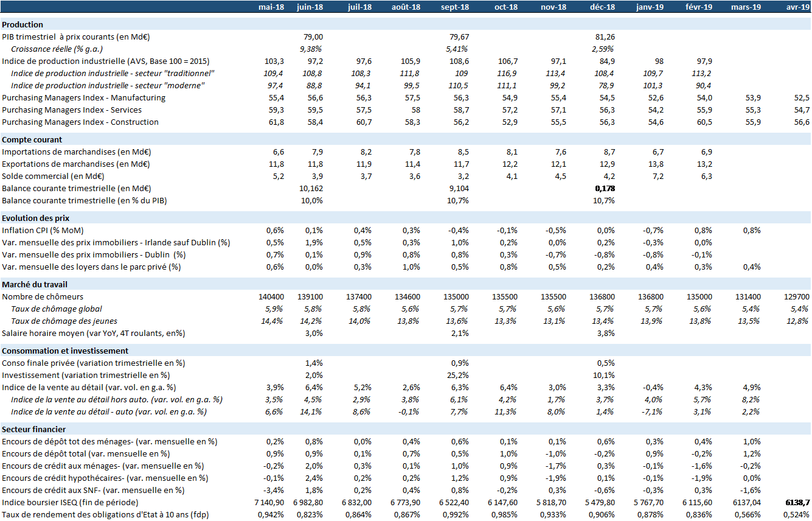The width and height of the screenshot is (812, 521).
Task: Click the secteur "traditionnel" row label
Action: (x=113, y=74)
